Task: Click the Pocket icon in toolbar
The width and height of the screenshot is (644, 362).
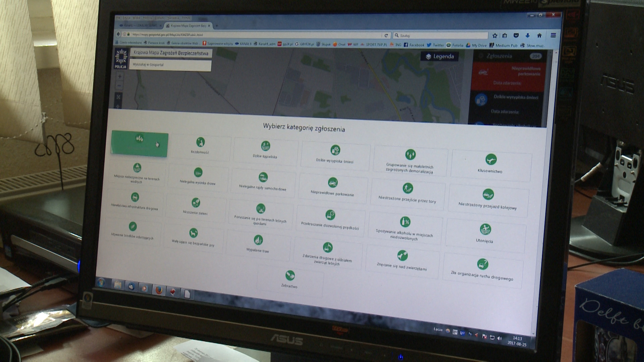Action: click(516, 36)
